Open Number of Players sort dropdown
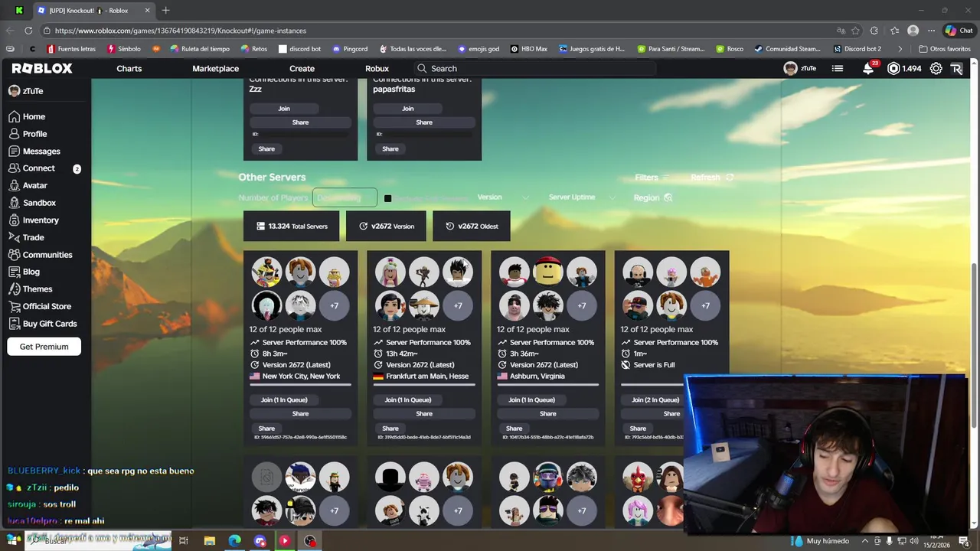 345,197
